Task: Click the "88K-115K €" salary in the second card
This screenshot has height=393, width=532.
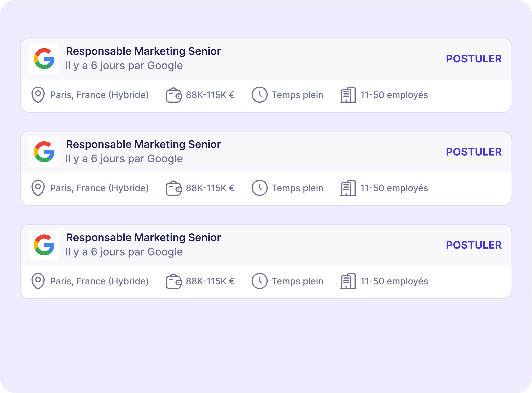Action: 210,188
